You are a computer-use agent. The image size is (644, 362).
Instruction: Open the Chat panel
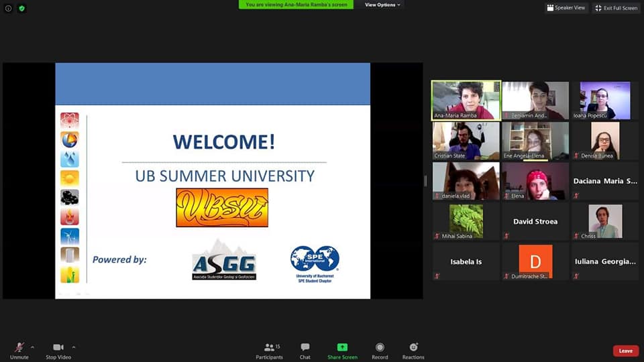click(x=305, y=351)
